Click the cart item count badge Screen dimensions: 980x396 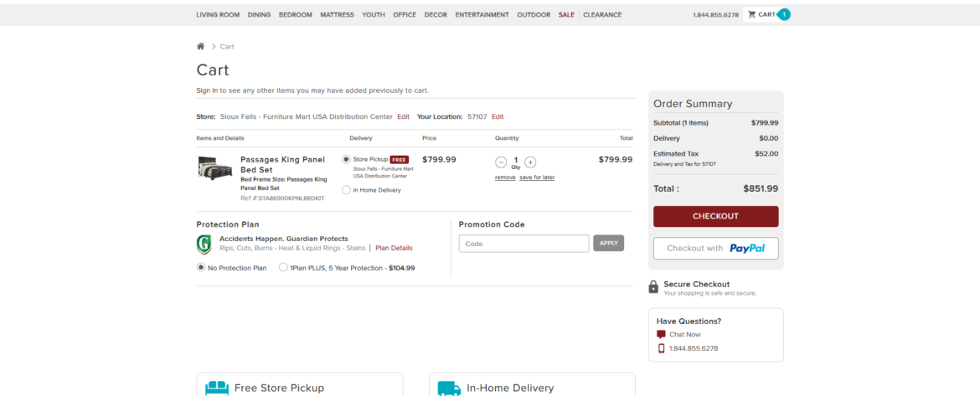click(784, 14)
